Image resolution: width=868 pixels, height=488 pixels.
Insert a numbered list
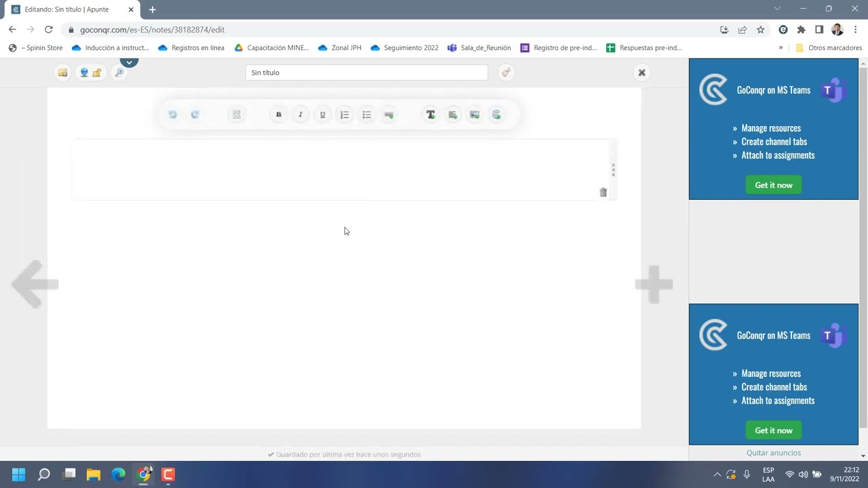[x=344, y=115]
